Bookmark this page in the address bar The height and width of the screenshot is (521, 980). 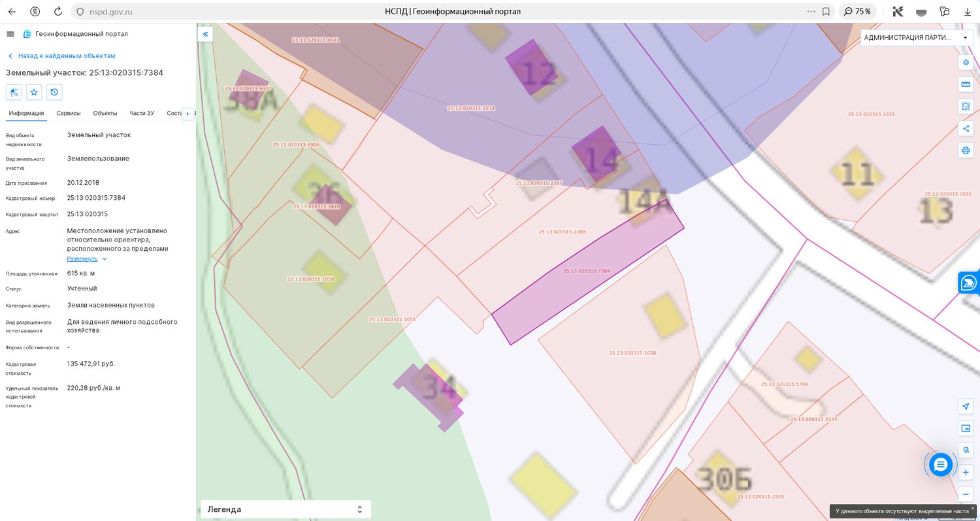(826, 11)
